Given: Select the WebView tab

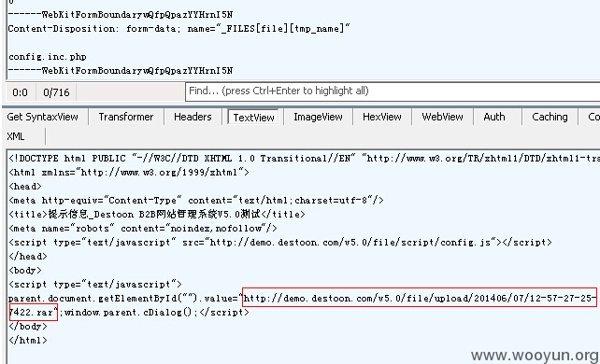Looking at the screenshot, I should [x=442, y=117].
